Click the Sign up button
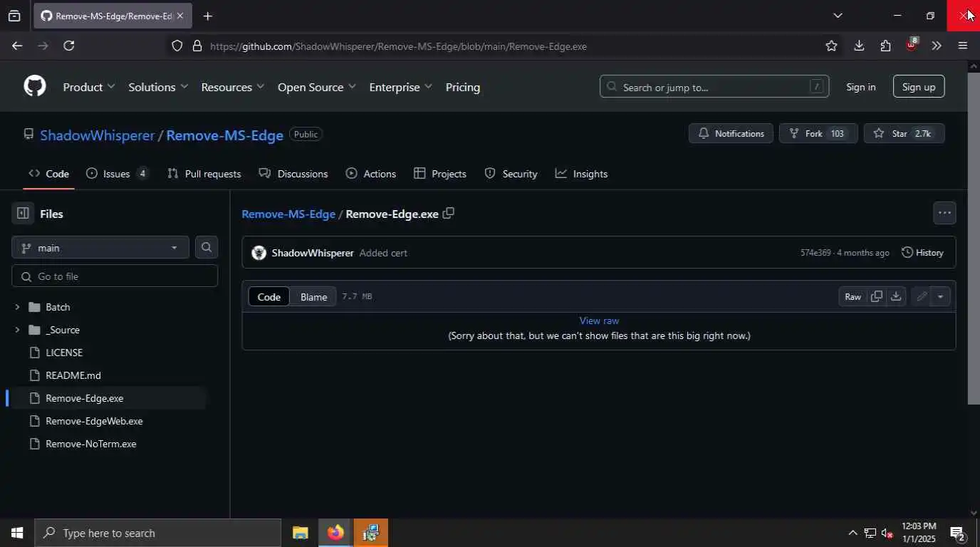Screen dimensions: 980x547 [x=919, y=87]
